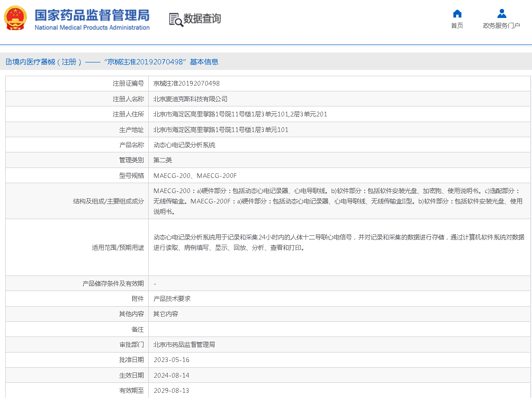The height and width of the screenshot is (398, 532).
Task: Open the 其它内容 link
Action: (166, 314)
